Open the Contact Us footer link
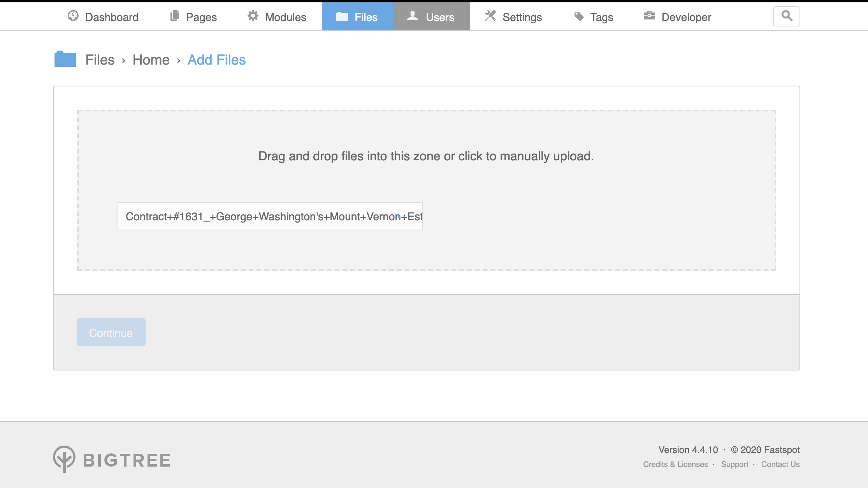This screenshot has height=488, width=868. [780, 464]
